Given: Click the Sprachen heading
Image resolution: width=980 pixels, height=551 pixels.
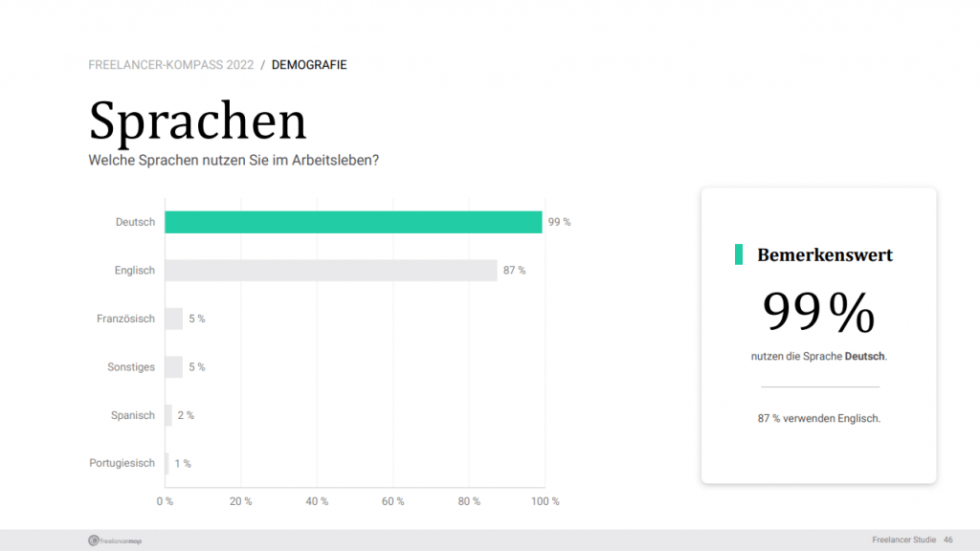Looking at the screenshot, I should [197, 121].
